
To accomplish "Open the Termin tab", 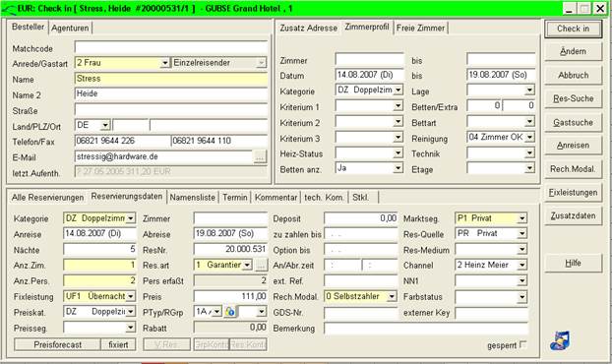I will [x=235, y=198].
